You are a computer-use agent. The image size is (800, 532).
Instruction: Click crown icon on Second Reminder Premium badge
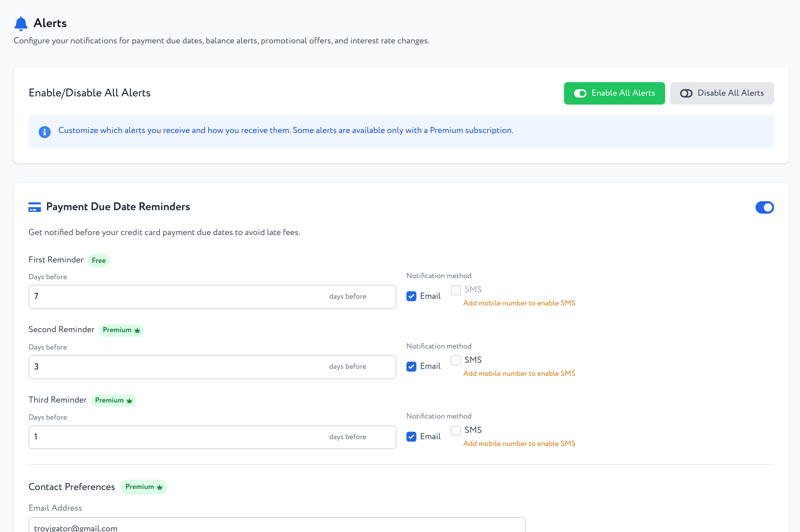tap(137, 330)
